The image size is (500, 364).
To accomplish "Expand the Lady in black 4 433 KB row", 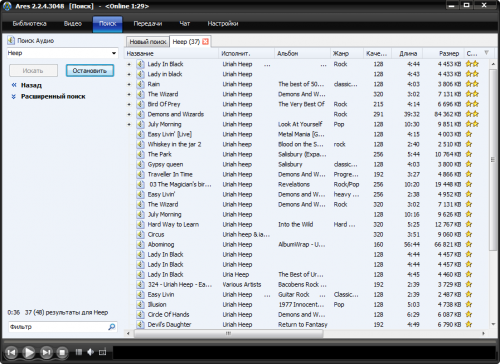I will tap(129, 74).
